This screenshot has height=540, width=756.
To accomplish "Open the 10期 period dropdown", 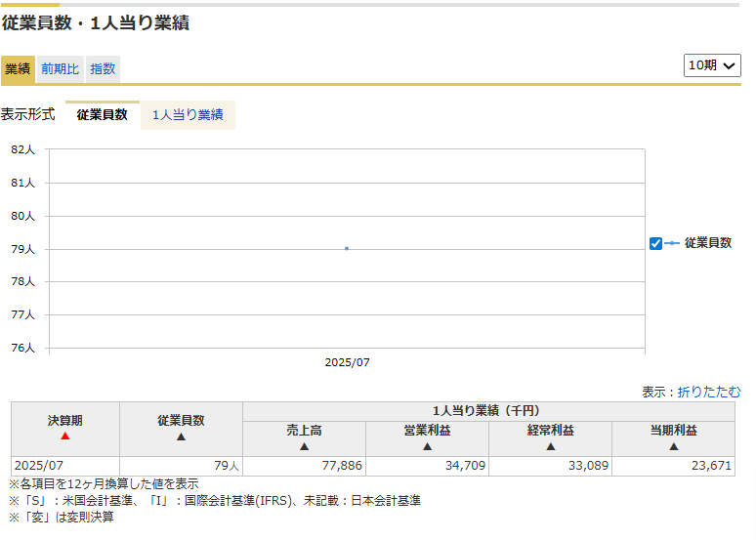I will (712, 65).
